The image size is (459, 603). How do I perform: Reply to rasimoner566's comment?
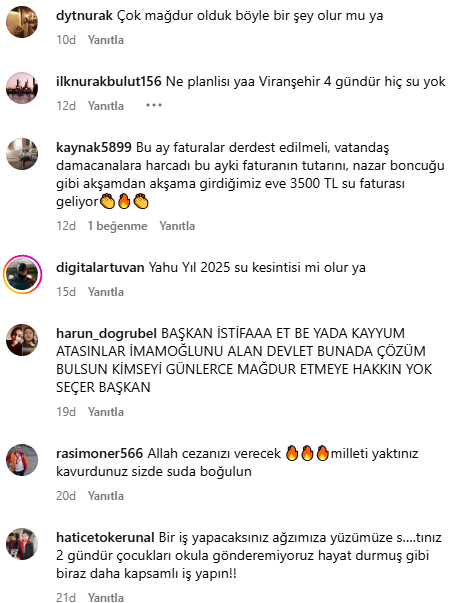(106, 496)
